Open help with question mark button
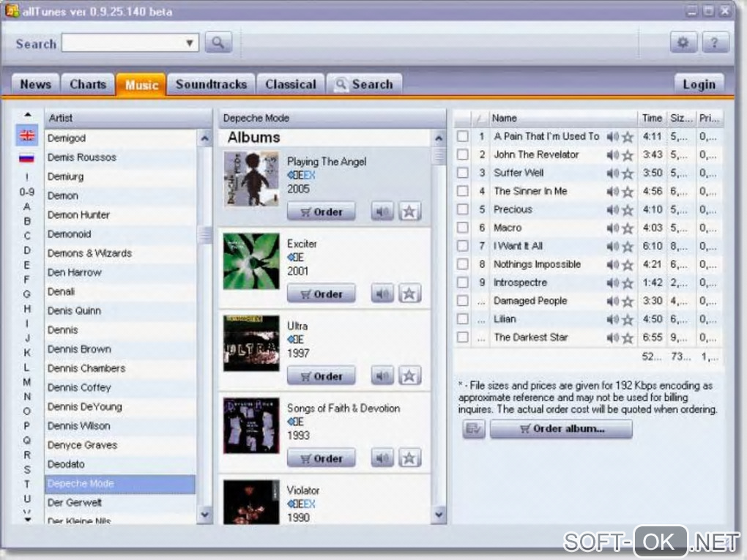The width and height of the screenshot is (747, 560). pos(715,43)
